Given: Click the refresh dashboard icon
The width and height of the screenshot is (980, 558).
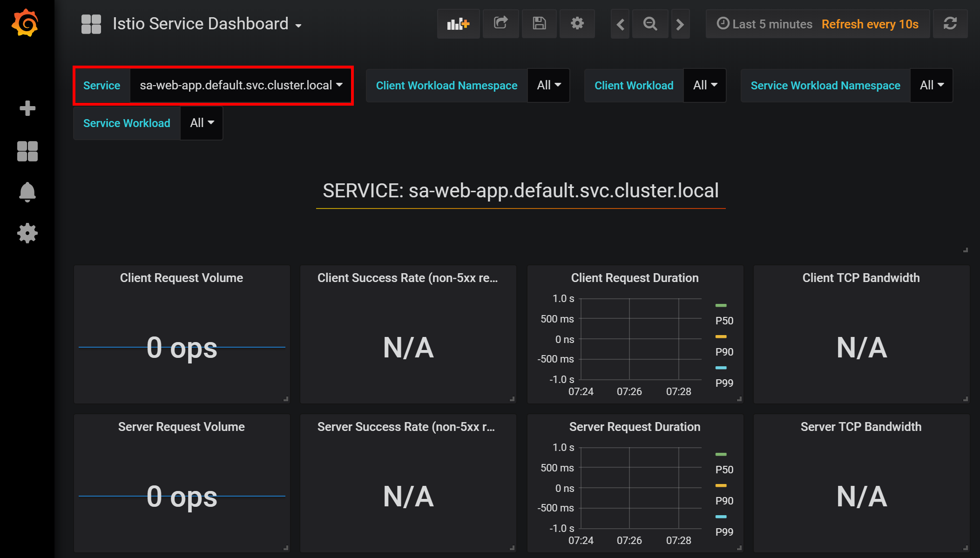Looking at the screenshot, I should (950, 24).
